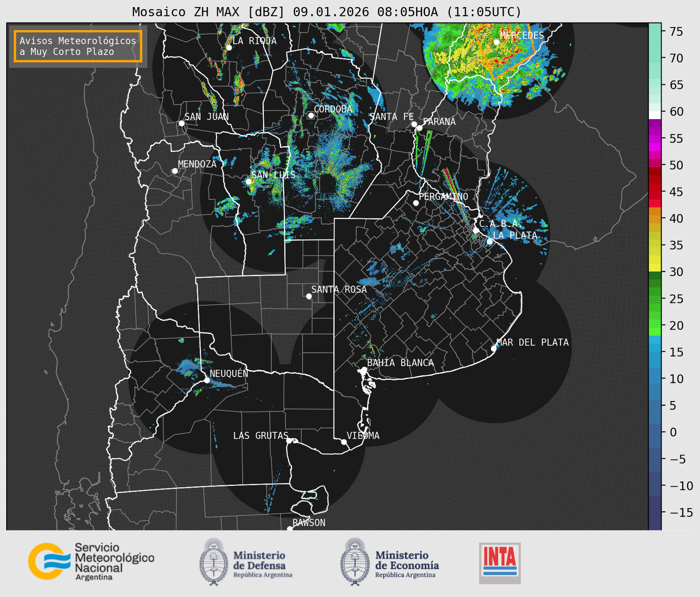Click the 0 colorbar tick label

(673, 433)
